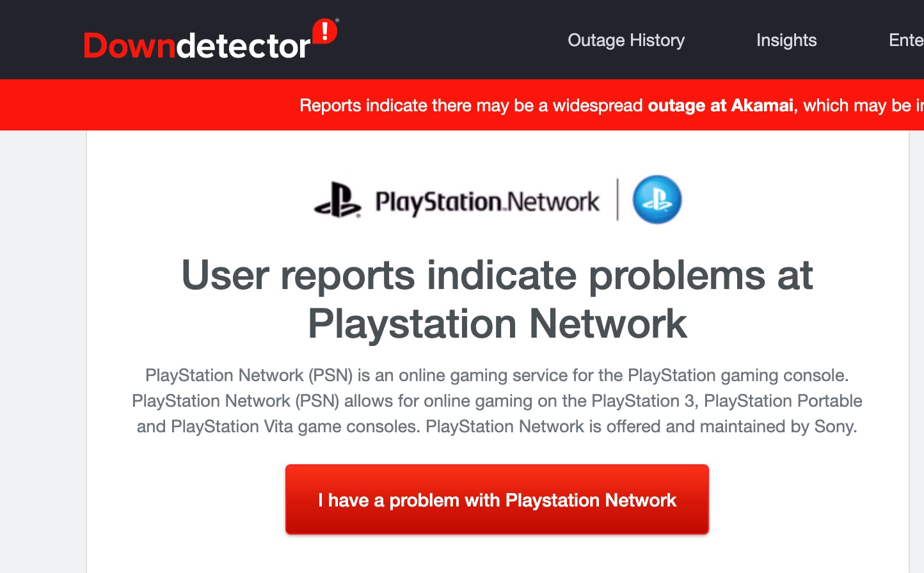The height and width of the screenshot is (573, 924).
Task: Click the vertical divider between PlayStation logos
Action: [617, 200]
